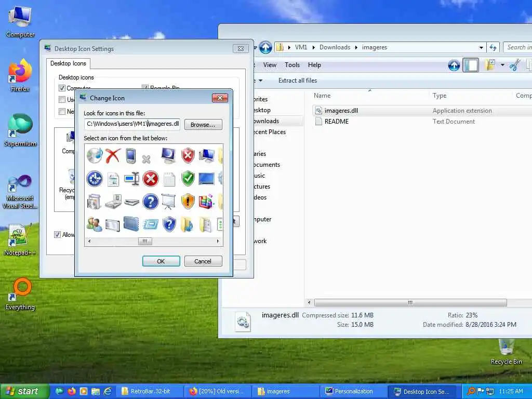
Task: Switch to the Desktop Icons tab
Action: 68,63
